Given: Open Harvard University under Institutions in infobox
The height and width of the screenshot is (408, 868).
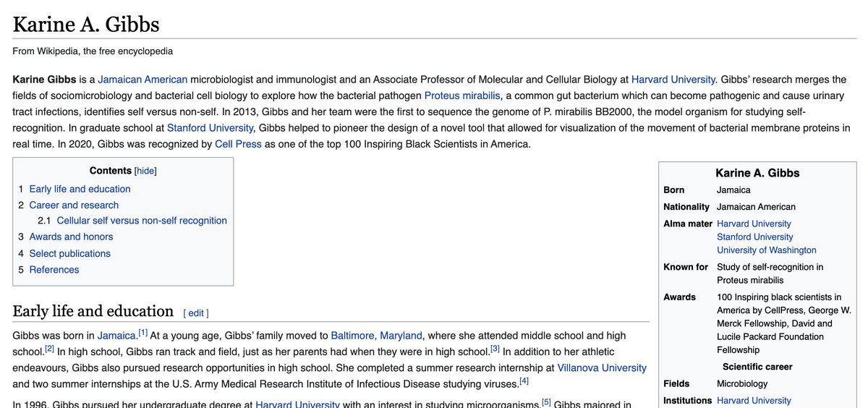Looking at the screenshot, I should coord(754,400).
